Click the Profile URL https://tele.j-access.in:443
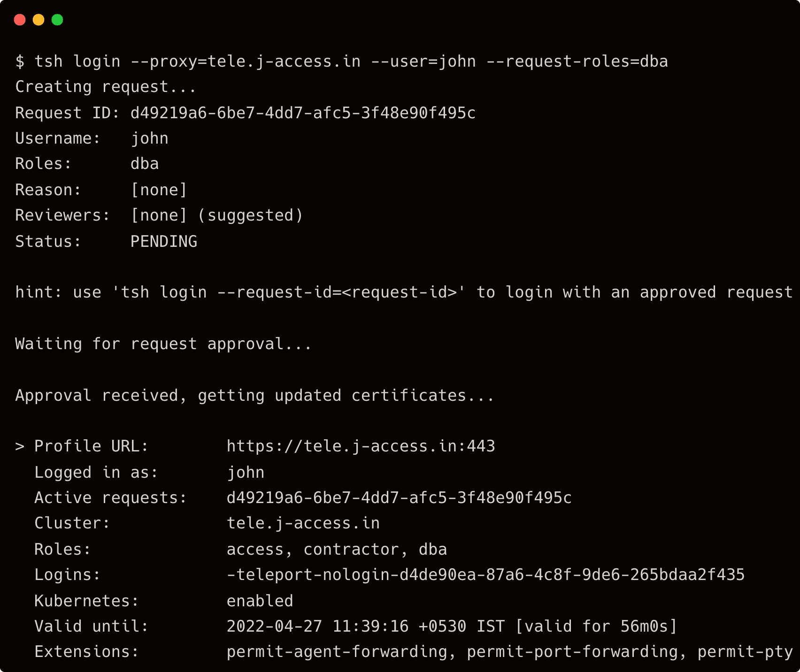The width and height of the screenshot is (800, 672). pyautogui.click(x=361, y=446)
